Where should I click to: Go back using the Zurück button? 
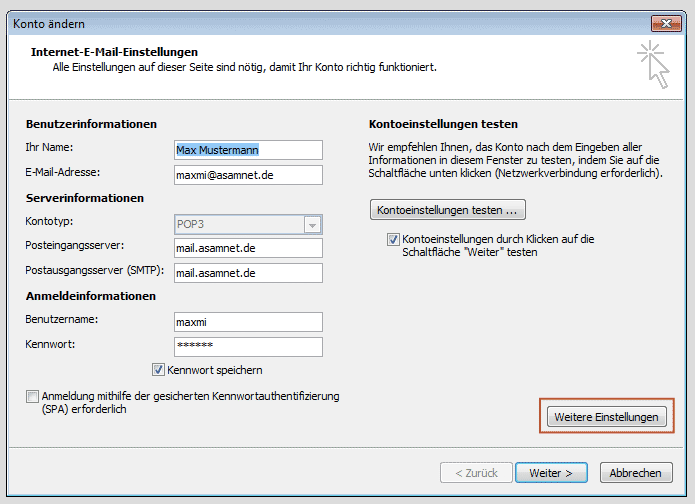point(473,473)
